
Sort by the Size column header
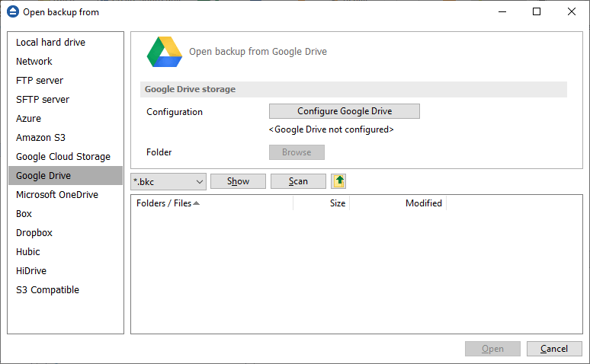[322, 203]
